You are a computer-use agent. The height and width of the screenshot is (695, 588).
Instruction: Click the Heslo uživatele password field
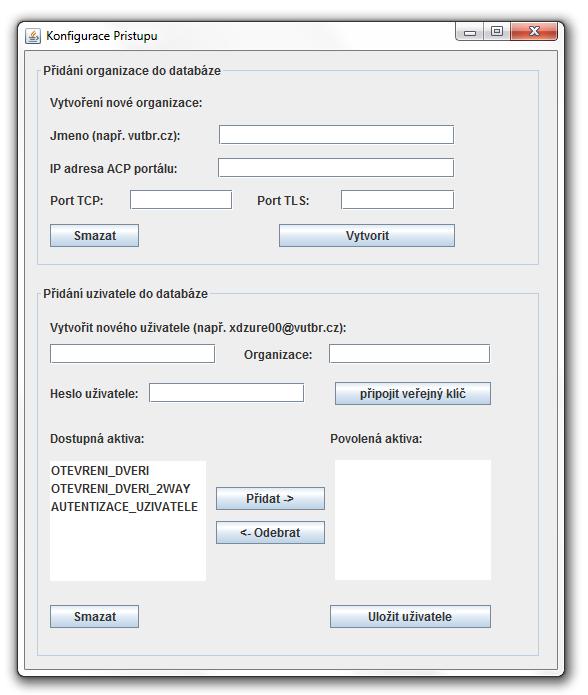(x=226, y=393)
